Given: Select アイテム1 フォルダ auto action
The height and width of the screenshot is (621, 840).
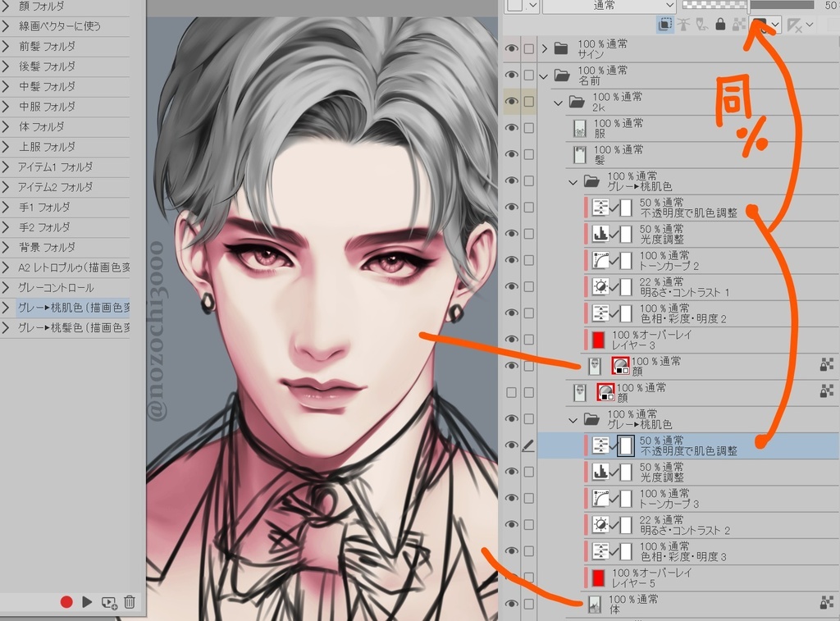Looking at the screenshot, I should point(55,167).
